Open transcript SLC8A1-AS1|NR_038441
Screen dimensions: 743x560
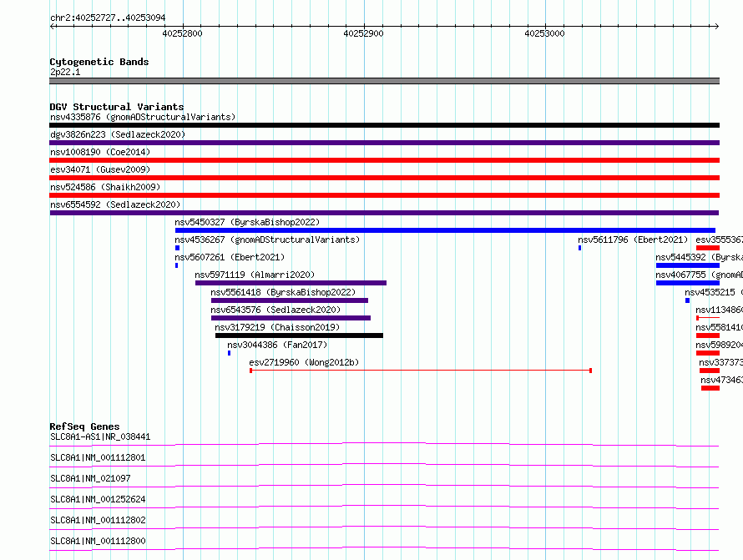(100, 436)
